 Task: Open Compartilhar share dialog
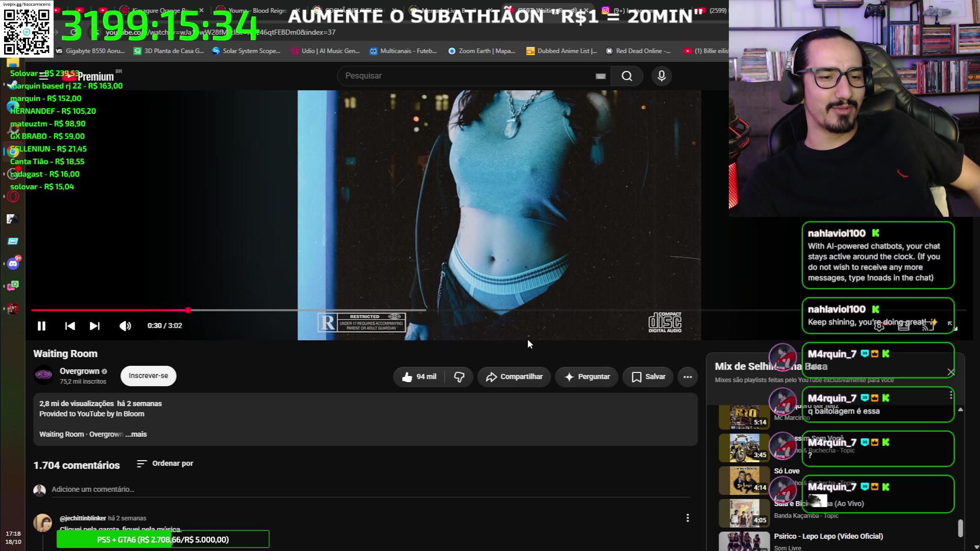point(514,377)
